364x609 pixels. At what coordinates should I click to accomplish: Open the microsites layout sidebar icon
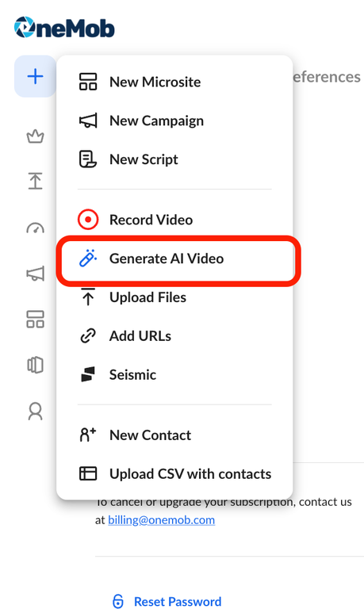click(36, 320)
